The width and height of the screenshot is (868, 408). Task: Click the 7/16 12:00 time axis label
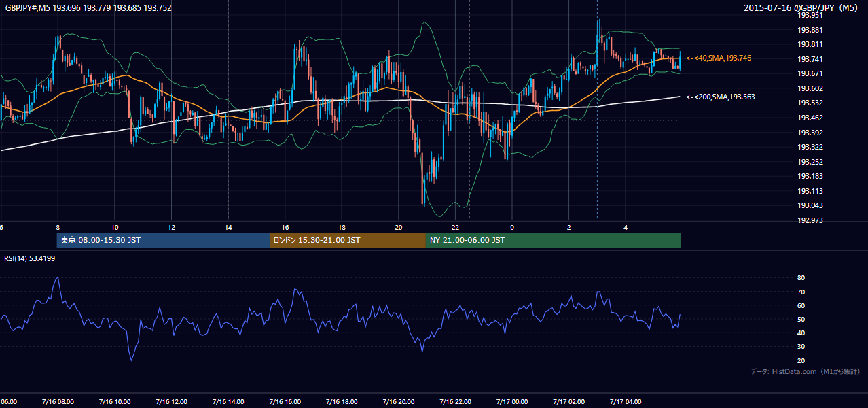point(171,402)
